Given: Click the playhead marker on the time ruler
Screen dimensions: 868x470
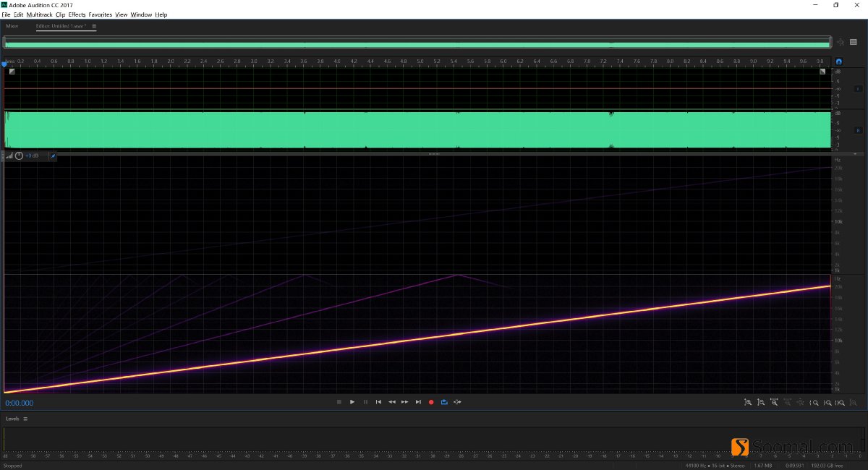Looking at the screenshot, I should point(4,63).
